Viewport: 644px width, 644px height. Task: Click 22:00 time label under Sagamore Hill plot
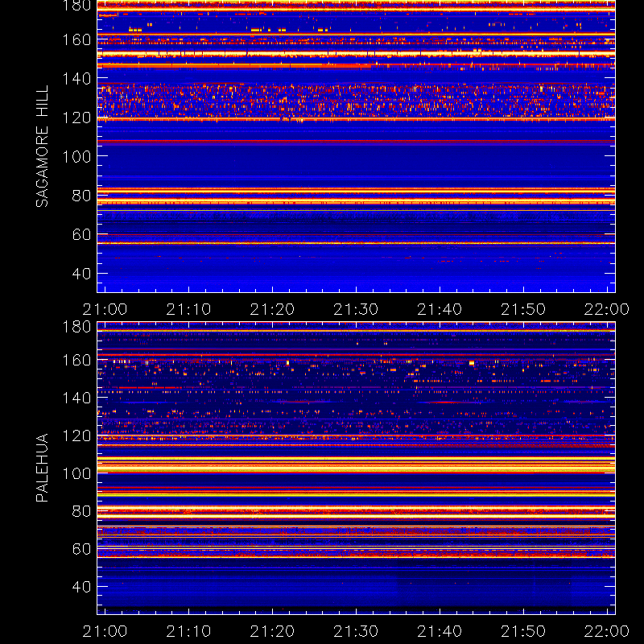coord(607,309)
